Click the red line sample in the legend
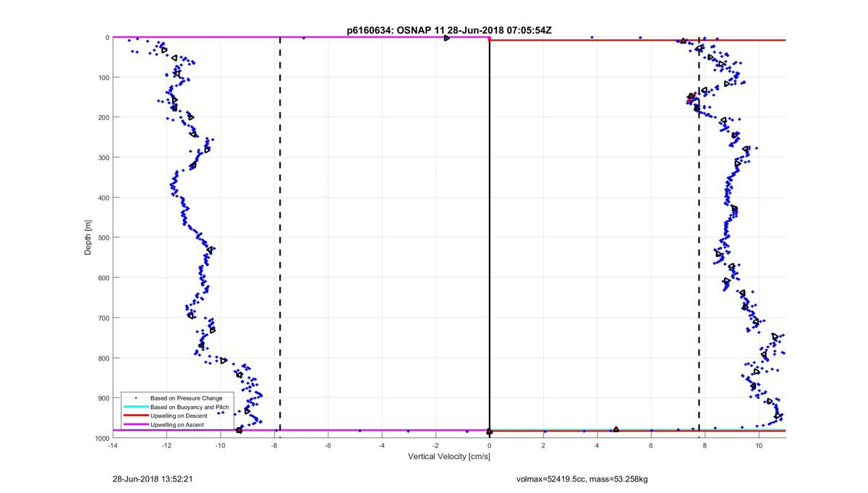Screen dimensions: 868x493 [135, 416]
